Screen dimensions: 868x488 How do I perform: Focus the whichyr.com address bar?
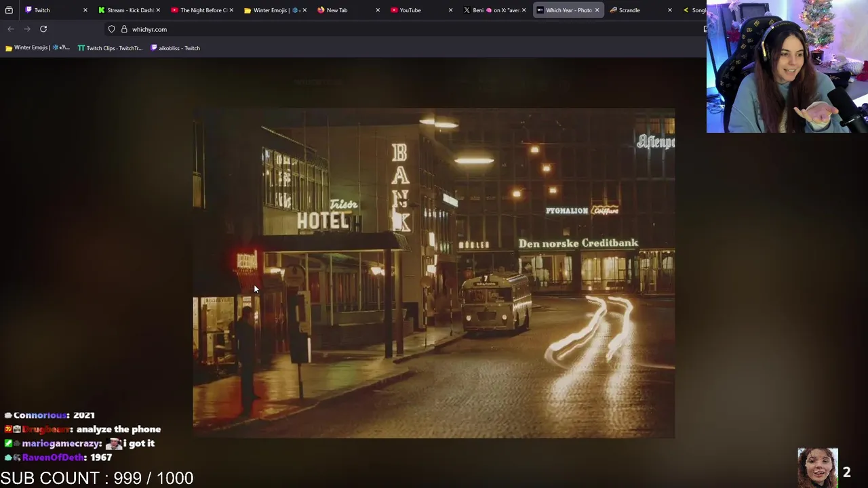(407, 29)
